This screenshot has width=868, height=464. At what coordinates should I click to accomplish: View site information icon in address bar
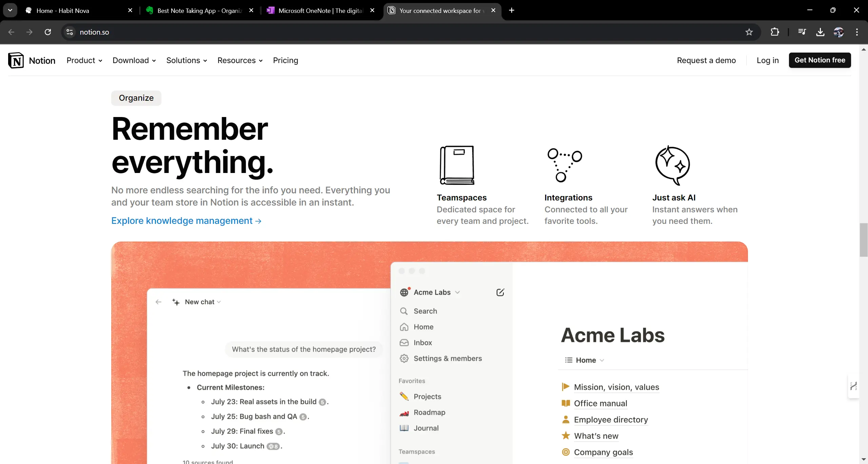pyautogui.click(x=70, y=32)
